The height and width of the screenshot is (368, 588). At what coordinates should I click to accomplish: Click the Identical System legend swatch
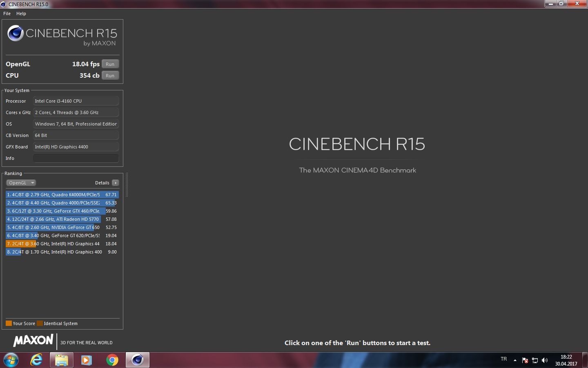(x=40, y=323)
